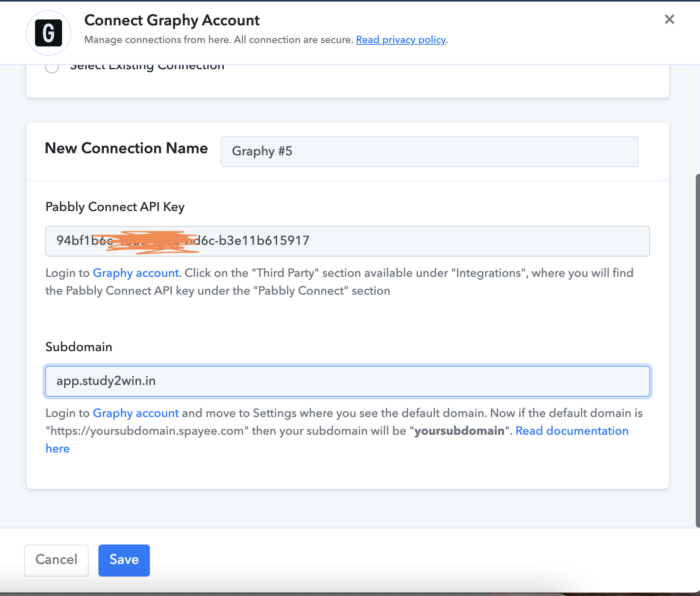
Task: Click the Graphy G logo icon
Action: coord(49,33)
